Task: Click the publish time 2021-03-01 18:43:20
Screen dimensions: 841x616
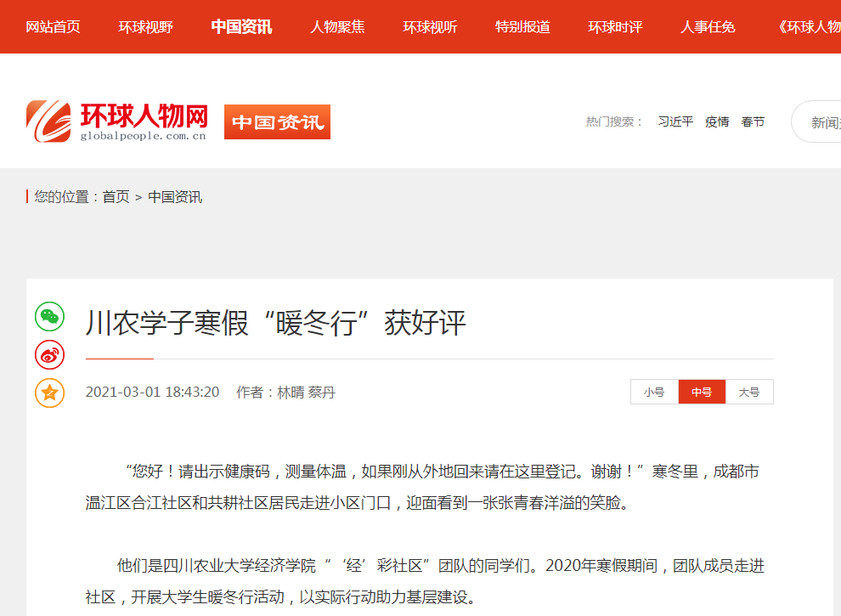Action: (152, 393)
